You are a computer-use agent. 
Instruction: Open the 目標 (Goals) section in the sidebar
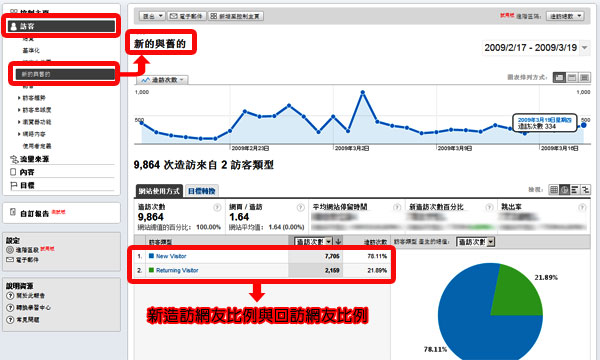tap(27, 185)
